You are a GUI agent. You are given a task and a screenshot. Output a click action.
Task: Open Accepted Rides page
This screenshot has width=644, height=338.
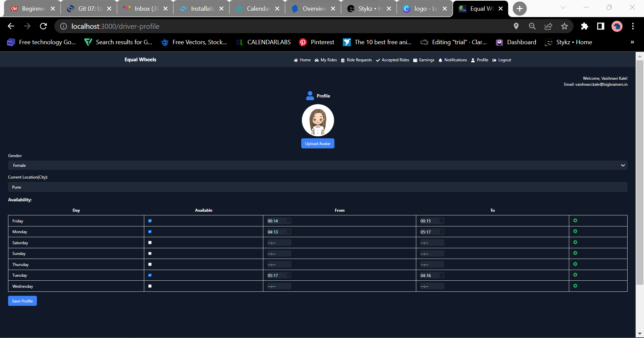pos(393,60)
